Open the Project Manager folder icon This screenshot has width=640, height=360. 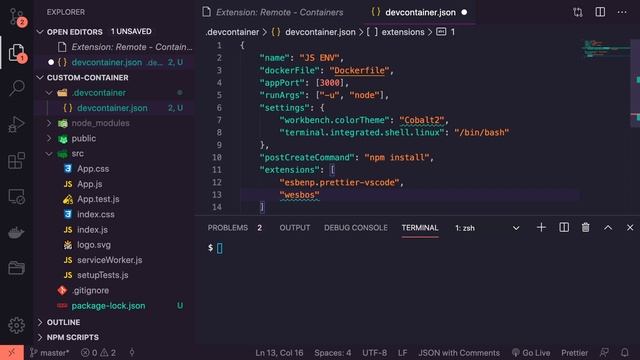tap(16, 268)
